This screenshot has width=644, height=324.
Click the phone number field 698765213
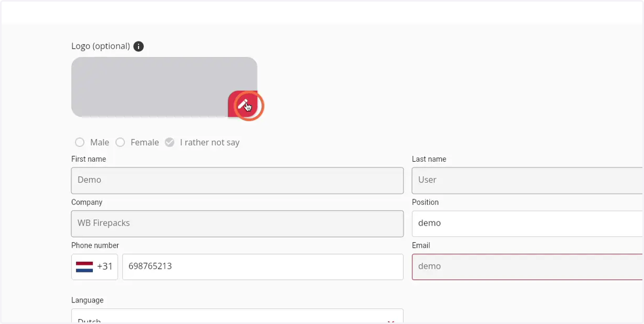(x=263, y=267)
